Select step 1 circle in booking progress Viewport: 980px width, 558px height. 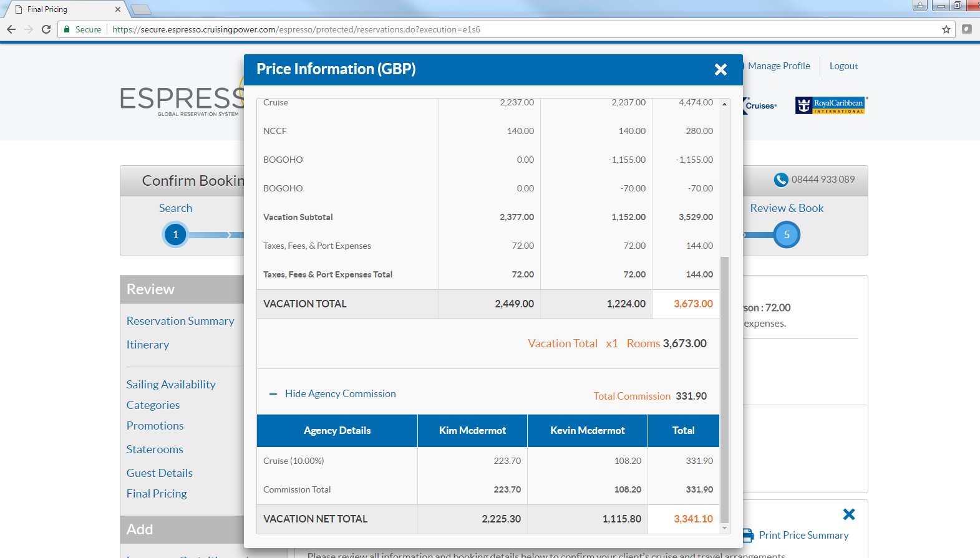pyautogui.click(x=175, y=235)
